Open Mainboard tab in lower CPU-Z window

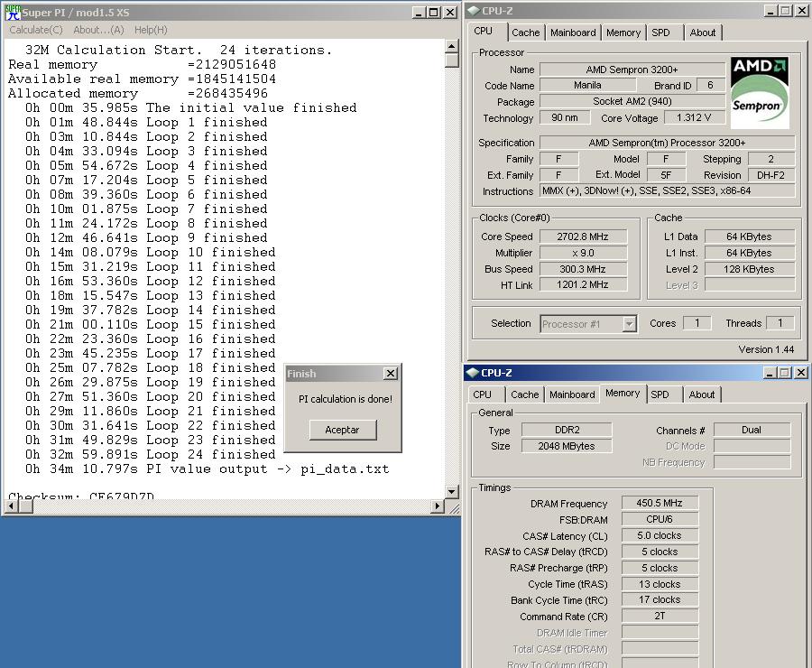[572, 394]
